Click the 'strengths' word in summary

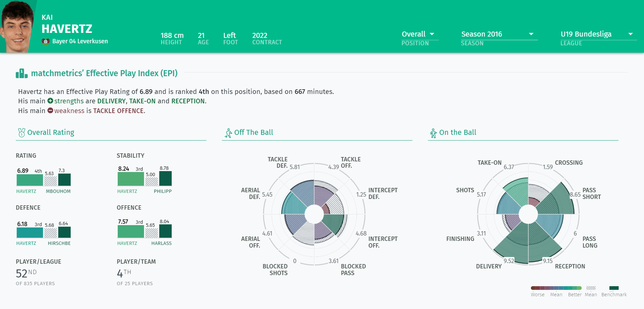point(69,101)
